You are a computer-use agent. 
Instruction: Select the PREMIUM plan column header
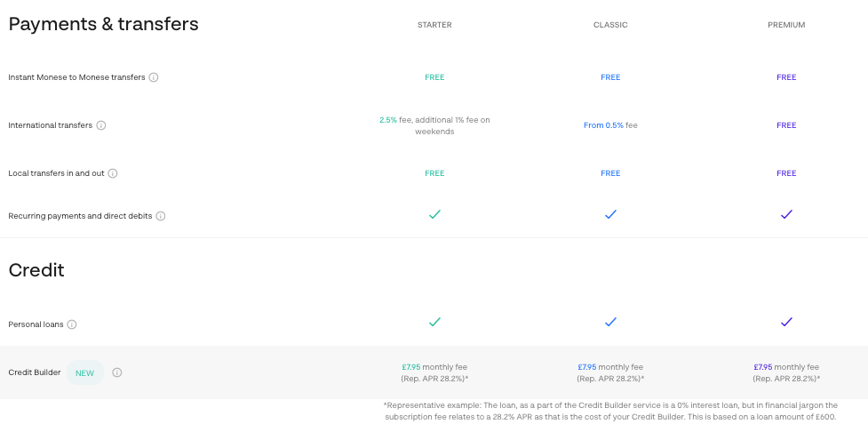tap(786, 25)
